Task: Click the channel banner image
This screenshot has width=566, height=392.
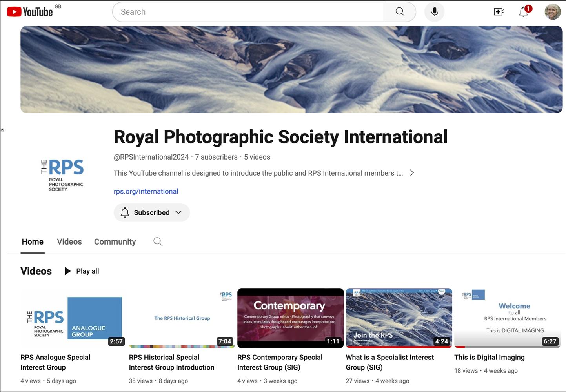Action: 291,69
